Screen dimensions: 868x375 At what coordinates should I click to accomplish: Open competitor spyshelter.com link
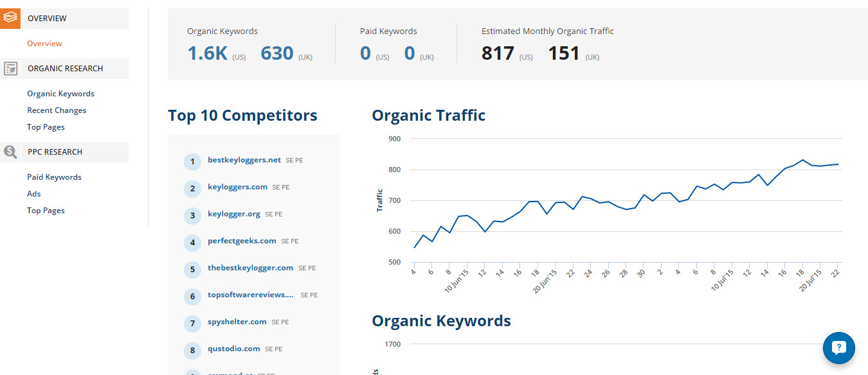point(237,322)
